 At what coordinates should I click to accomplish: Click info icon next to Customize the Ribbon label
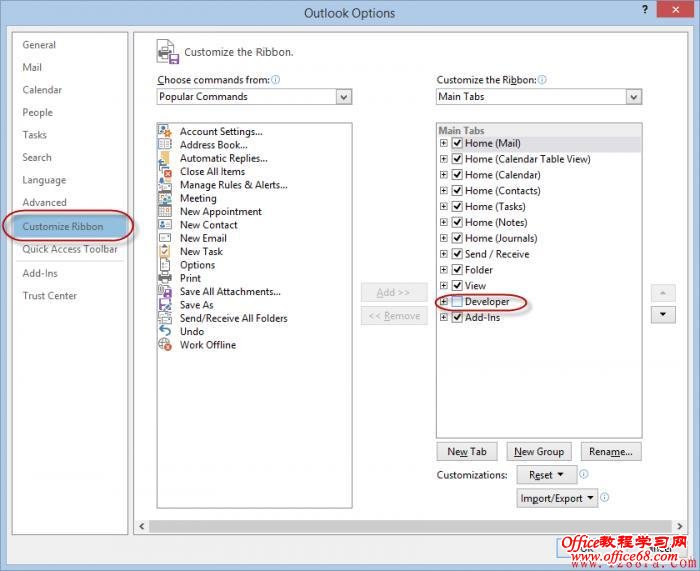coord(542,80)
